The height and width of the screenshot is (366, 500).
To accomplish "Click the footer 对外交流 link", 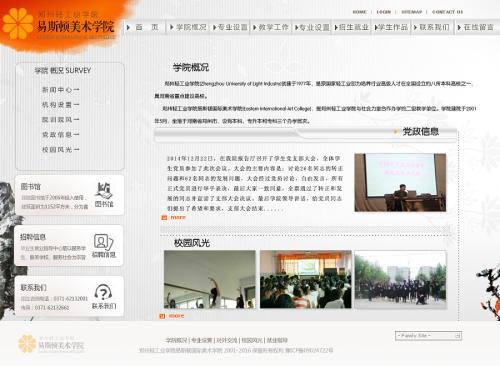I will [x=227, y=340].
